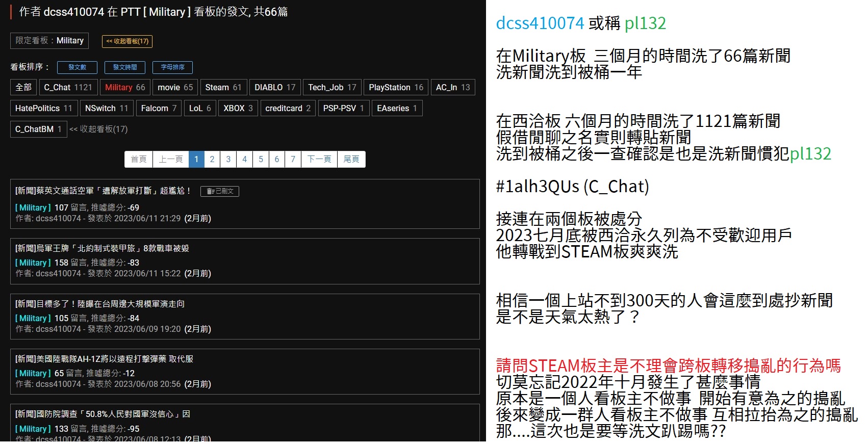Select page 1 in pagination
868x444 pixels.
pyautogui.click(x=196, y=159)
